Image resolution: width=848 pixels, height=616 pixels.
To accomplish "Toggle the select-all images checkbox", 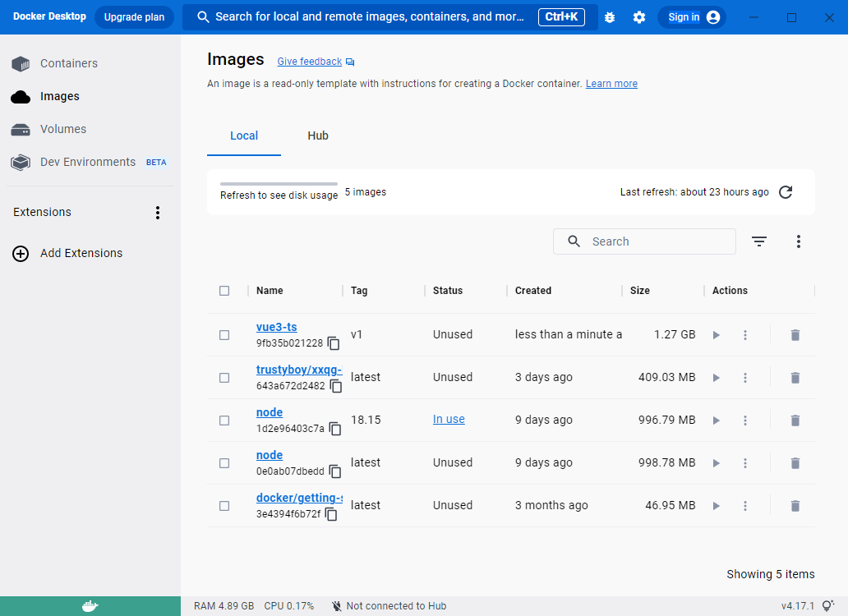I will tap(224, 291).
